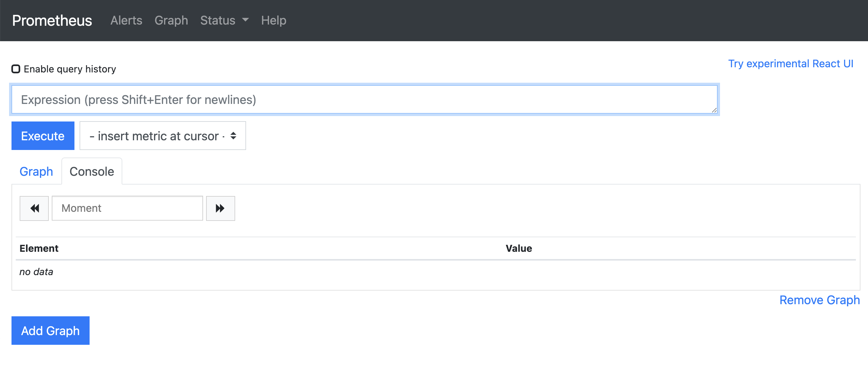
Task: Focus the Expression input box
Action: tap(364, 99)
